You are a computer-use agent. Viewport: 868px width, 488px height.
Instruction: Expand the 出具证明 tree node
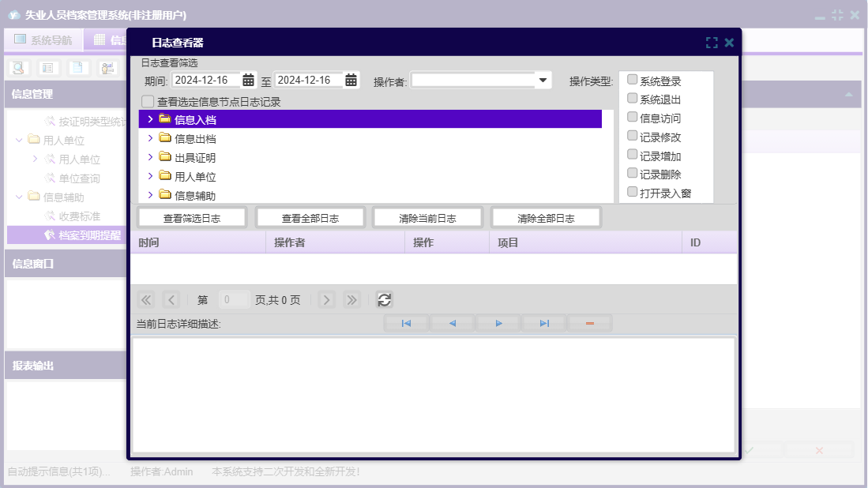point(150,157)
